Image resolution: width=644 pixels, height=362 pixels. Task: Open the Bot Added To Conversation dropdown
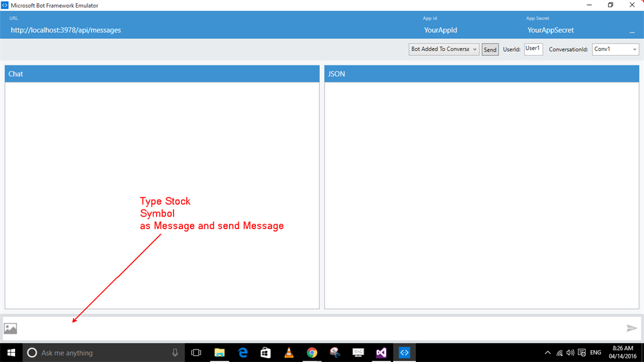point(443,49)
